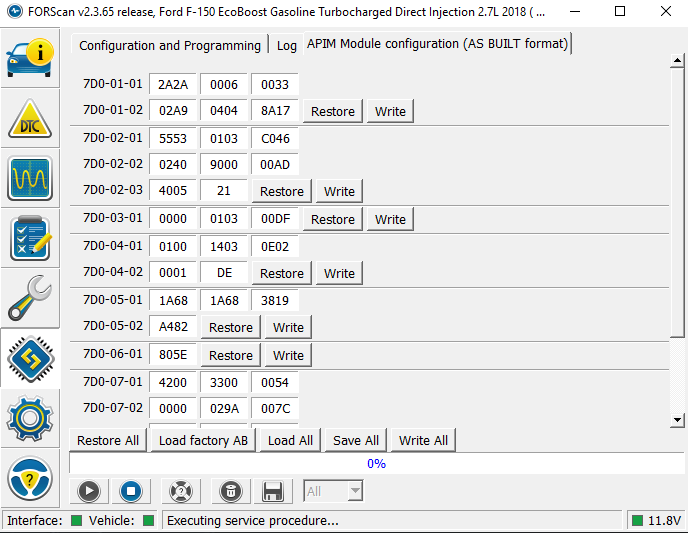Click the 2A2A field in 7D0-01-01

tap(173, 84)
